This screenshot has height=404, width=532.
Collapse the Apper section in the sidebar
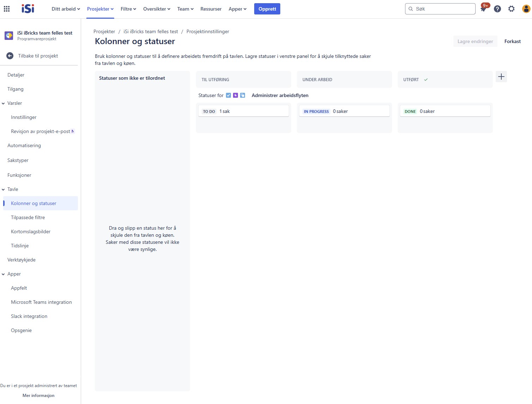[4, 274]
